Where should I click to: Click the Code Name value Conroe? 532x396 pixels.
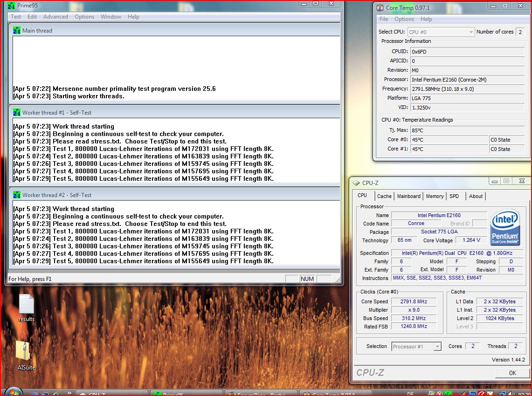(416, 224)
